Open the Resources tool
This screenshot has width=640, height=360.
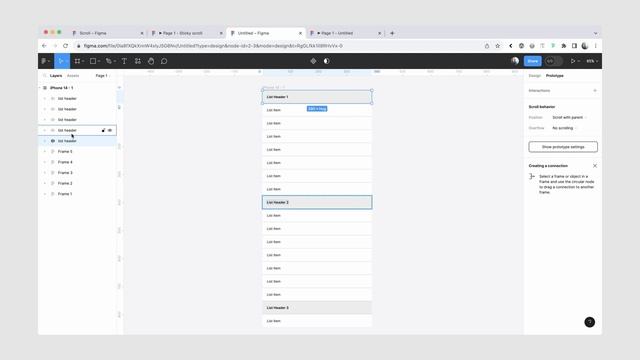pyautogui.click(x=138, y=61)
